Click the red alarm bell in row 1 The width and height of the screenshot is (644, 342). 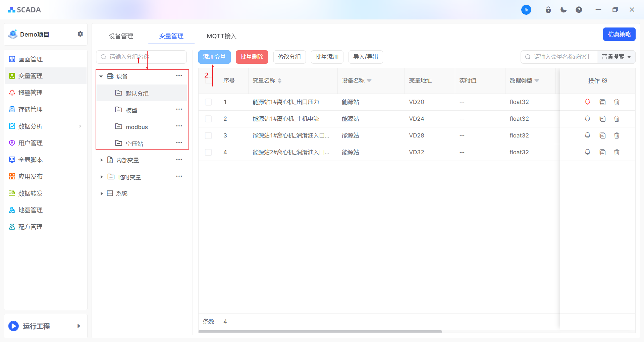(x=587, y=102)
